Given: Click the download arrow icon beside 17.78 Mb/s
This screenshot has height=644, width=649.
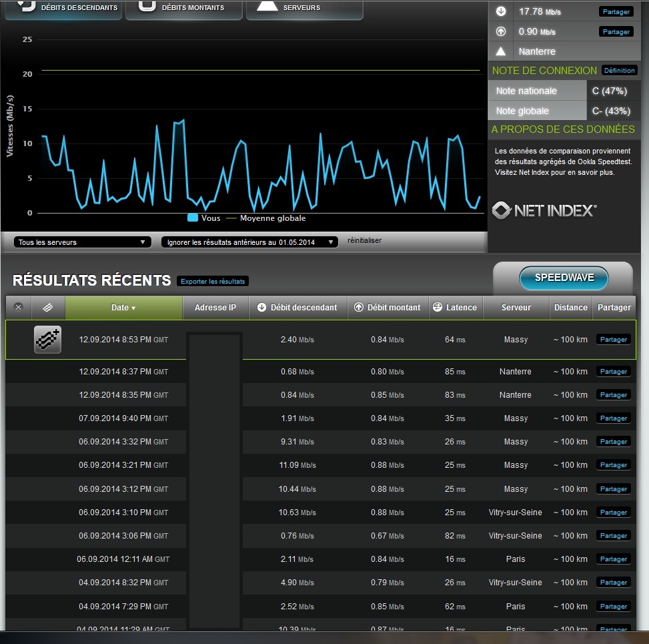Looking at the screenshot, I should (501, 11).
